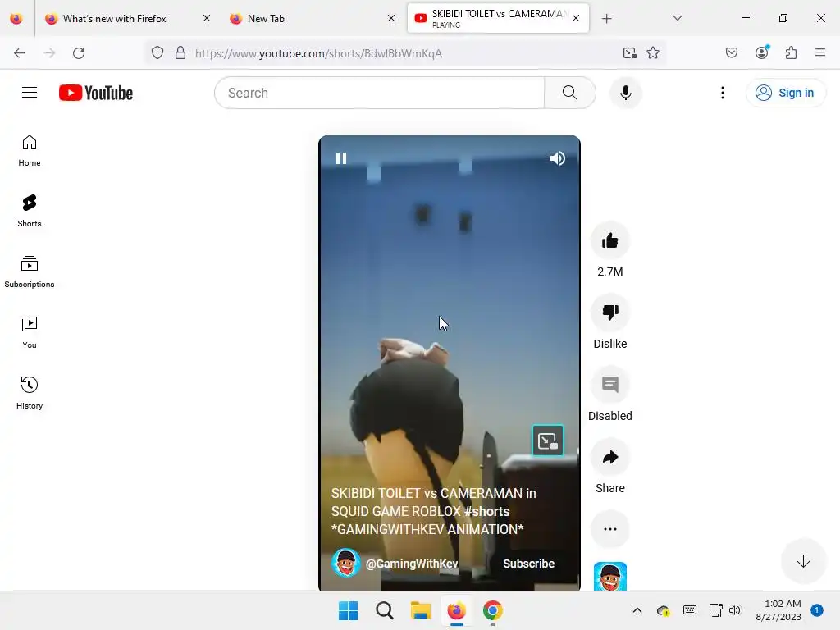View site security padlock information
This screenshot has height=630, width=840.
pos(180,53)
